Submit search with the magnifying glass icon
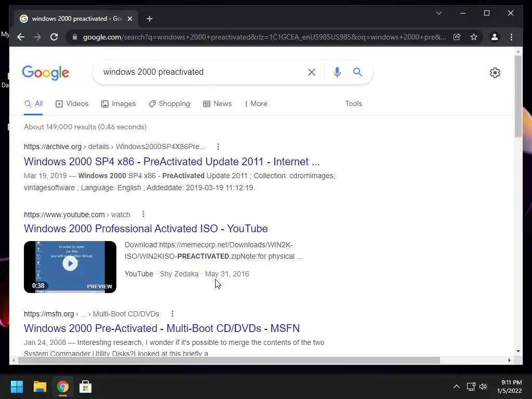The image size is (532, 399). tap(357, 72)
